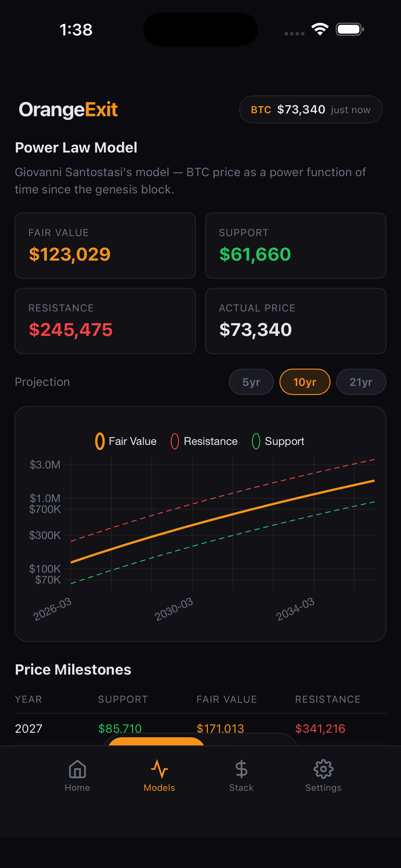Viewport: 401px width, 868px height.
Task: Select the 5yr projection range
Action: click(251, 382)
